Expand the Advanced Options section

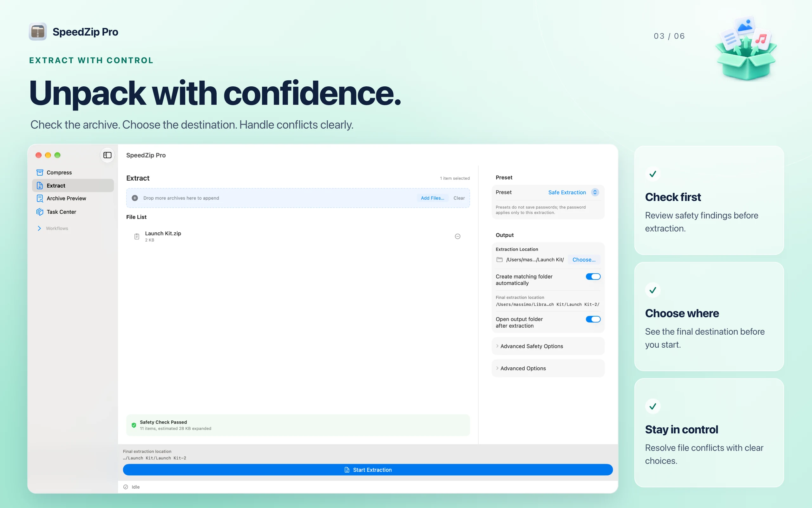coord(548,368)
